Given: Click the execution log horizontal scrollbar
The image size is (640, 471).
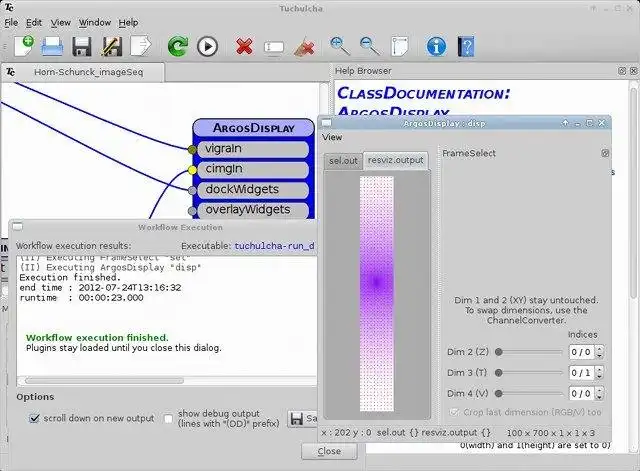Looking at the screenshot, I should point(104,381).
